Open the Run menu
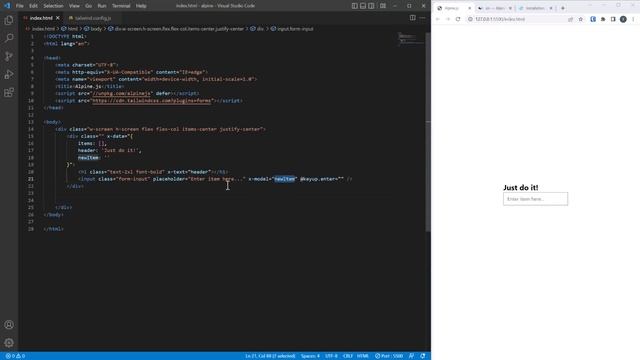The image size is (640, 360). coord(102,6)
